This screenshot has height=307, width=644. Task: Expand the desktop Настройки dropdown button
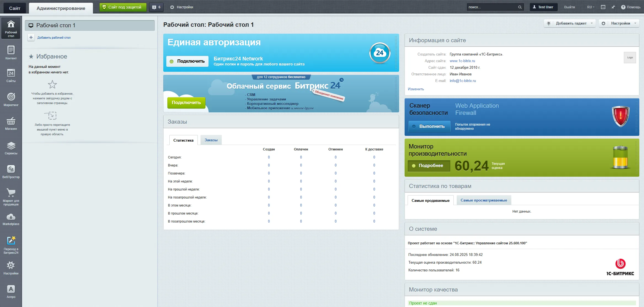pyautogui.click(x=619, y=23)
